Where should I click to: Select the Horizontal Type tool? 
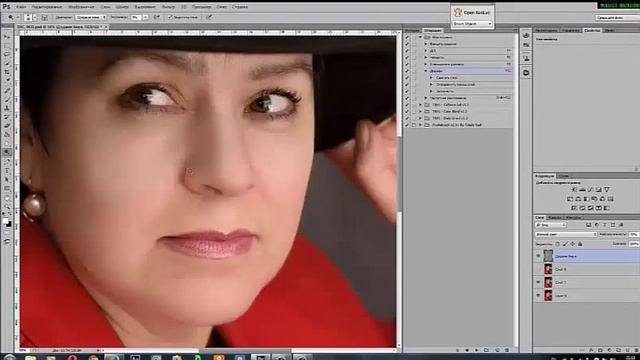coord(7,171)
